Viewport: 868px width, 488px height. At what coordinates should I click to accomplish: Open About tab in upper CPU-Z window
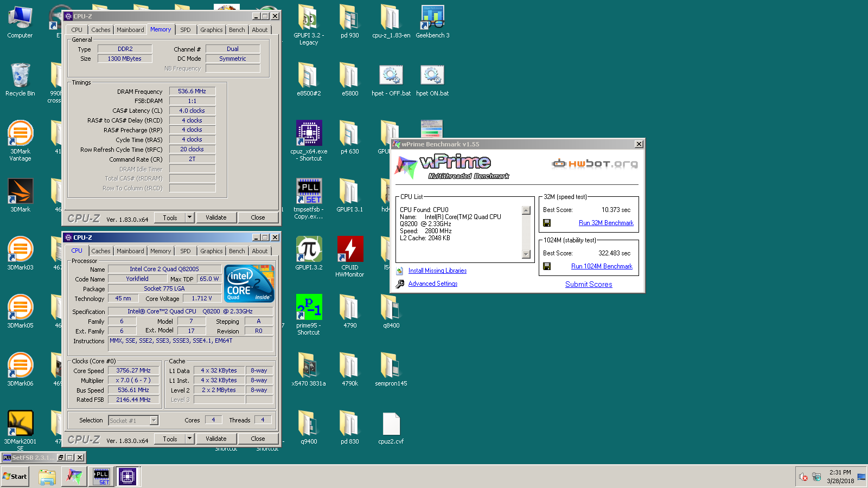point(260,30)
